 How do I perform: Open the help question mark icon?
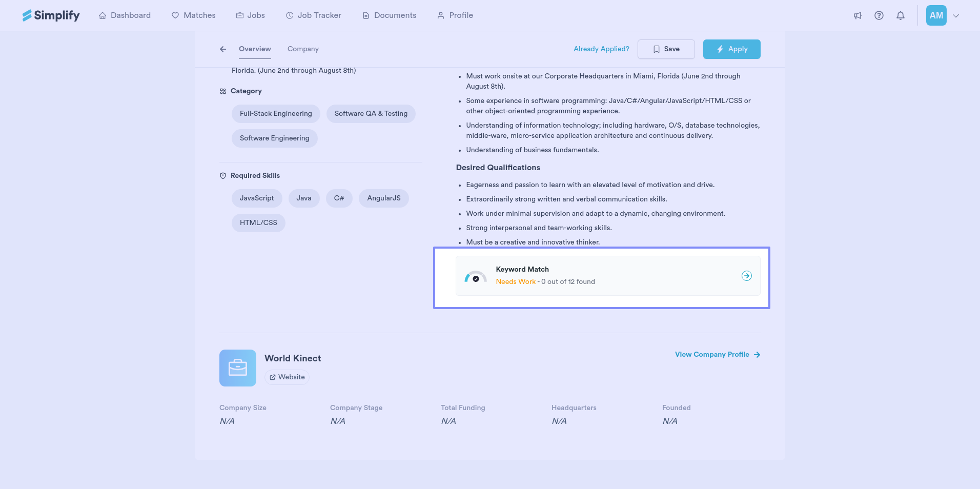coord(879,15)
